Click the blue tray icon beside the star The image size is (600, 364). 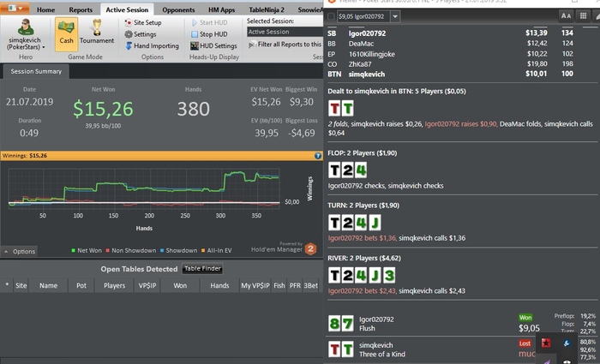(x=567, y=343)
